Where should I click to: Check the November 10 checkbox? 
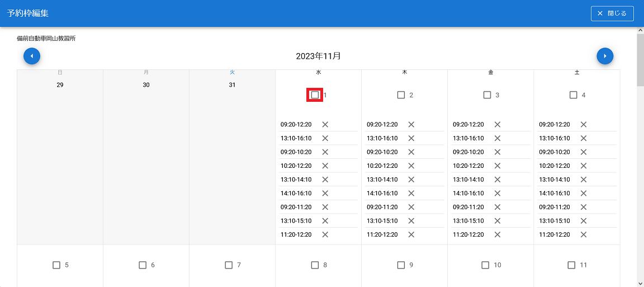click(485, 265)
